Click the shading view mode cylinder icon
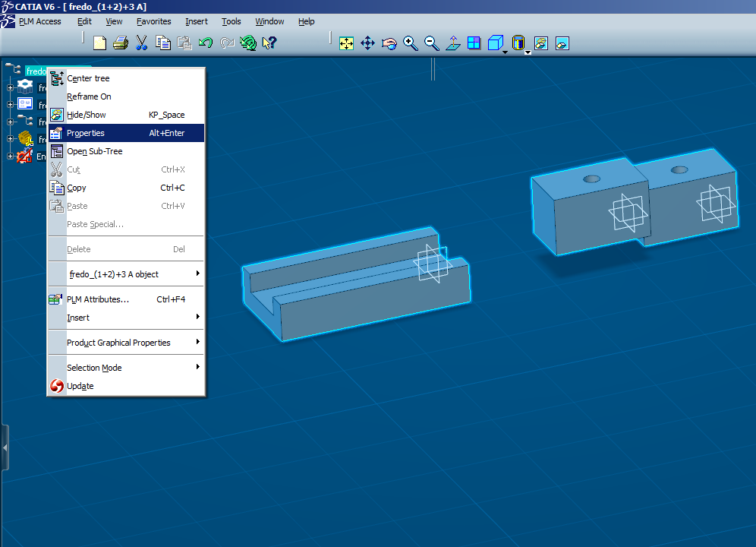This screenshot has height=547, width=756. [518, 43]
